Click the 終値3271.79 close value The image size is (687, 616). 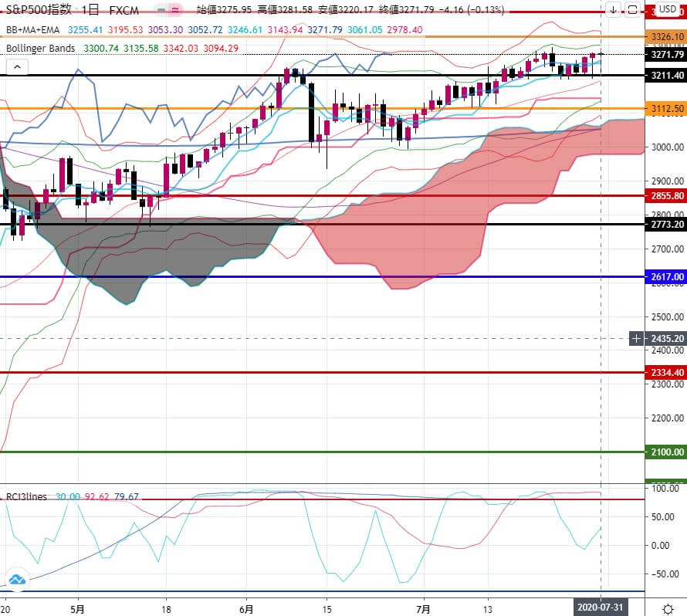(x=406, y=9)
